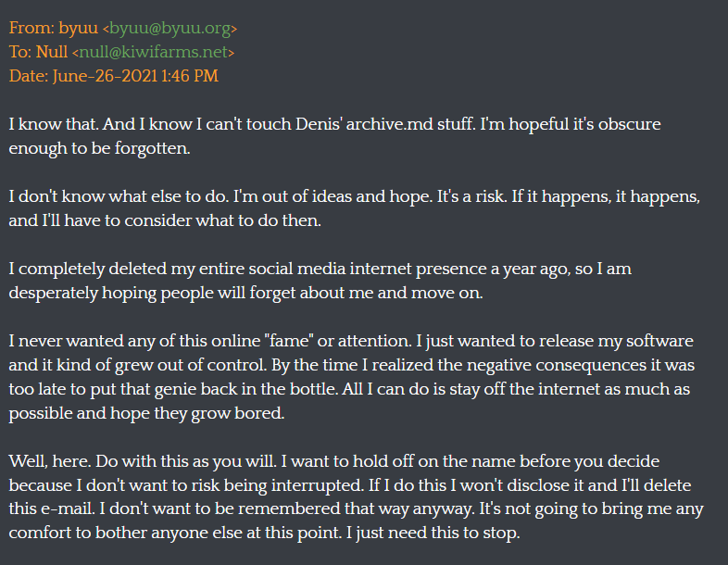Screen dimensions: 728x565
Task: Click the paragraph starting "I completely deleted"
Action: coord(320,281)
